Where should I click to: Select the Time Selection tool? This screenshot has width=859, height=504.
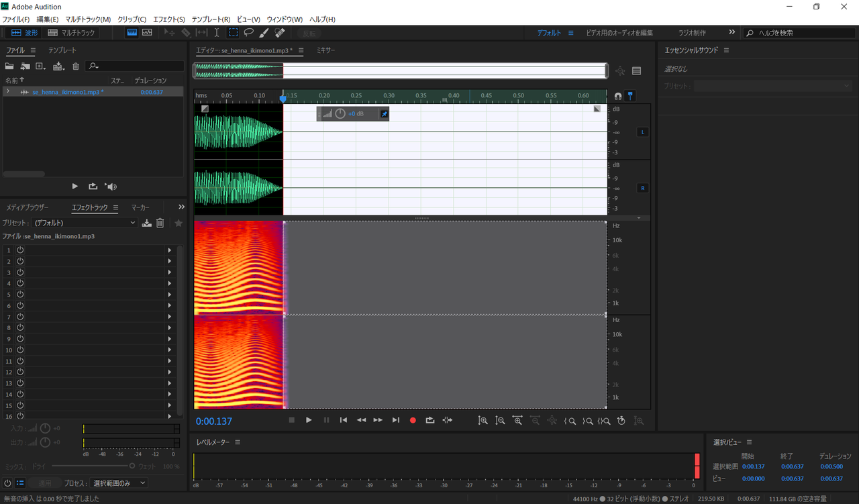click(217, 32)
